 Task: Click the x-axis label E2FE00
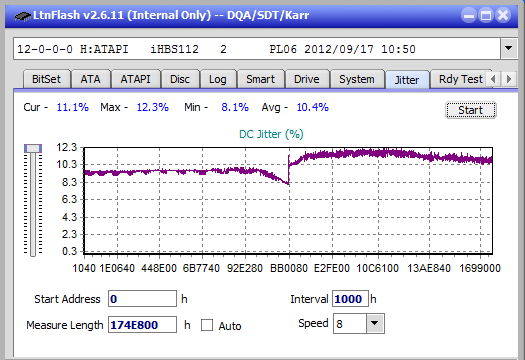point(331,268)
